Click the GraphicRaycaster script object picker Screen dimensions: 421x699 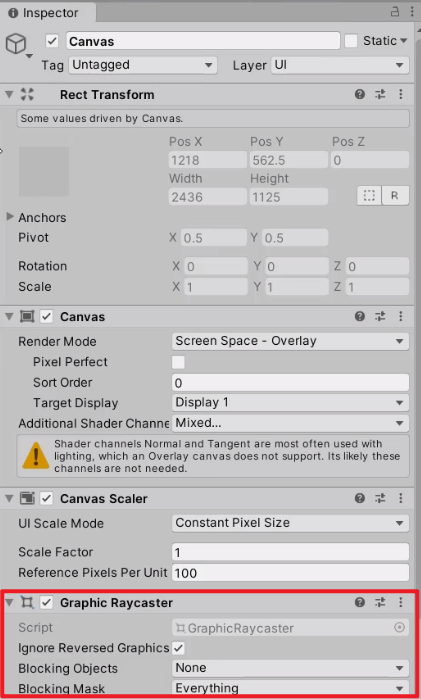click(x=400, y=628)
